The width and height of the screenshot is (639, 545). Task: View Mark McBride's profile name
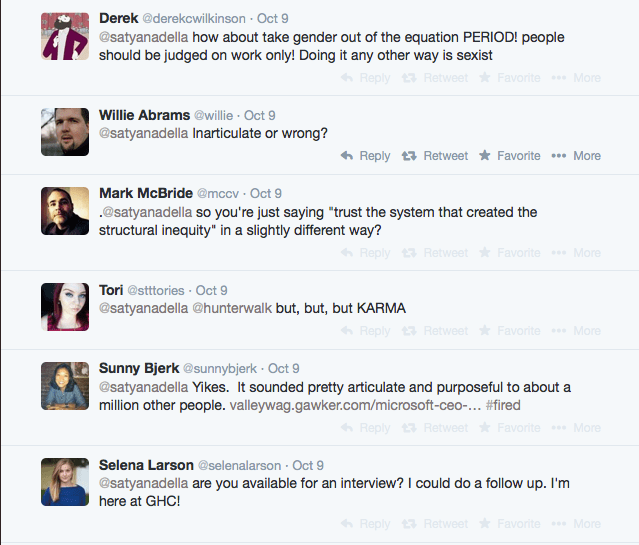[x=145, y=193]
